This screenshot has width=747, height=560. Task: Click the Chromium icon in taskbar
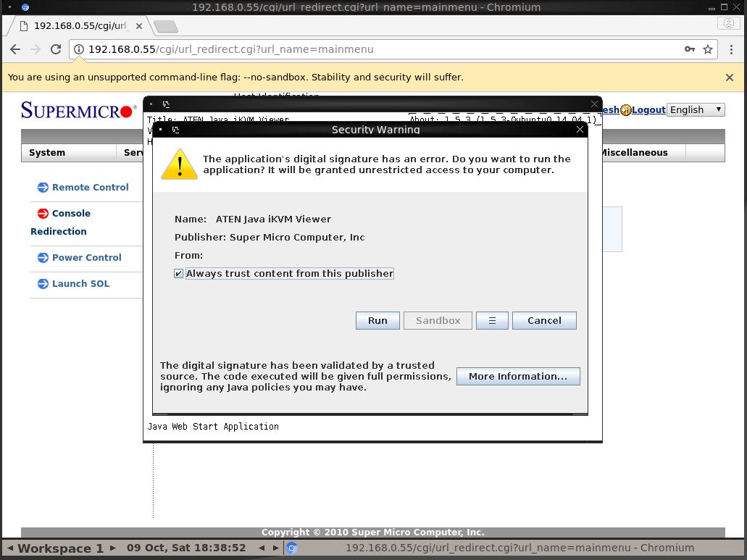(x=292, y=548)
